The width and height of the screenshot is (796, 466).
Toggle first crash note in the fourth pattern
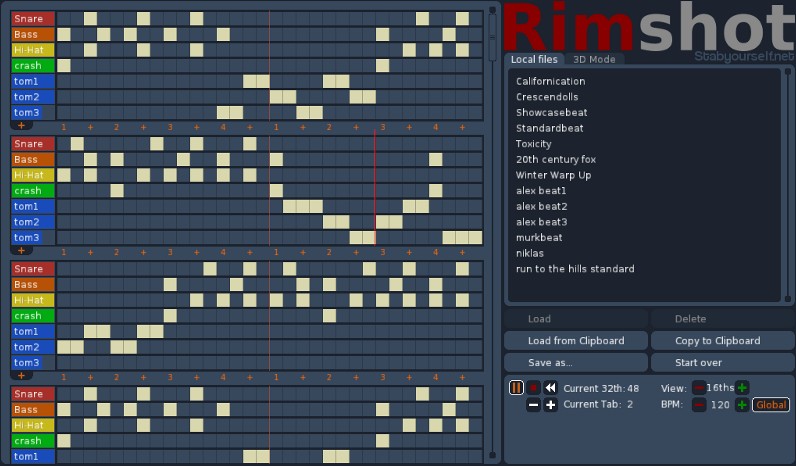64,441
